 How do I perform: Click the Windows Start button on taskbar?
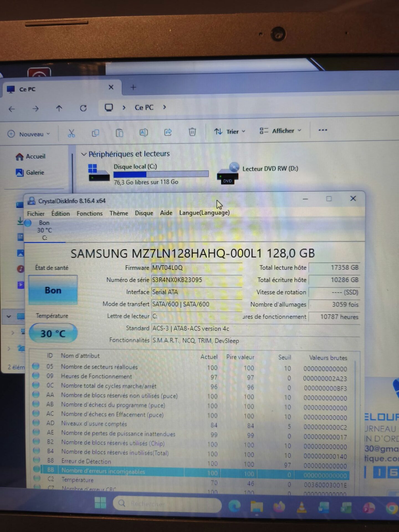(x=100, y=503)
